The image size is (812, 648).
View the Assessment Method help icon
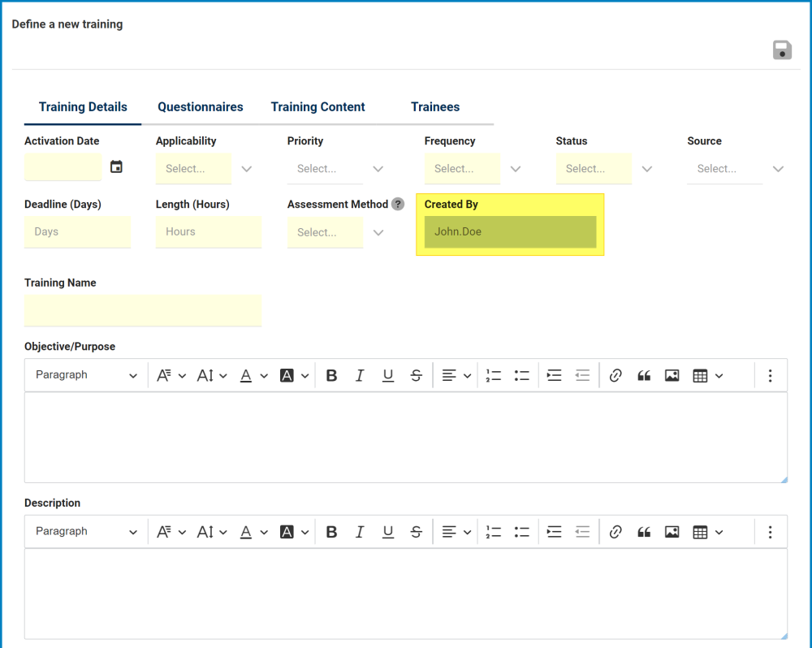[x=398, y=204]
